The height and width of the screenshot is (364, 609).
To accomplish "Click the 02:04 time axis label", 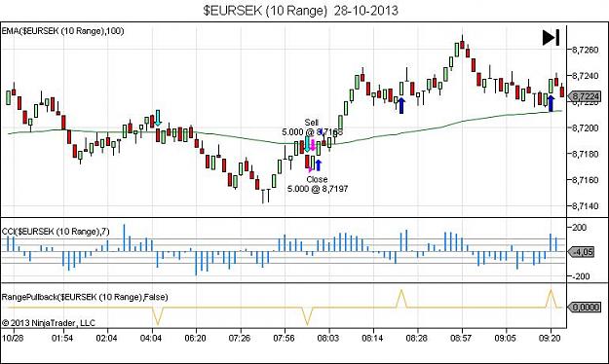I will click(106, 339).
